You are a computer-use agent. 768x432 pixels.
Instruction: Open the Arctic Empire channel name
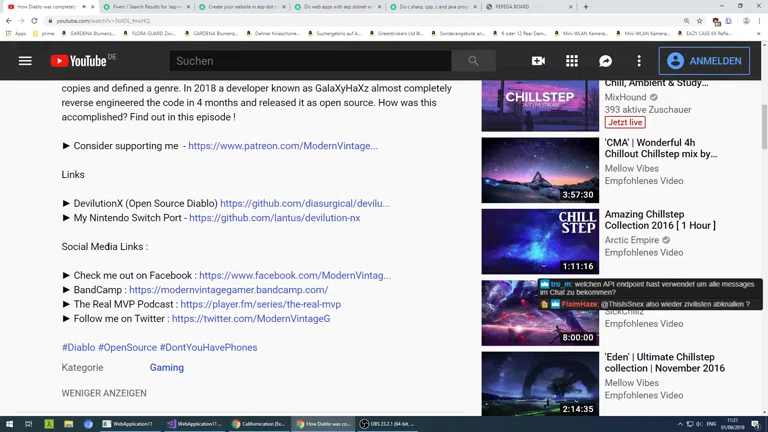click(631, 240)
